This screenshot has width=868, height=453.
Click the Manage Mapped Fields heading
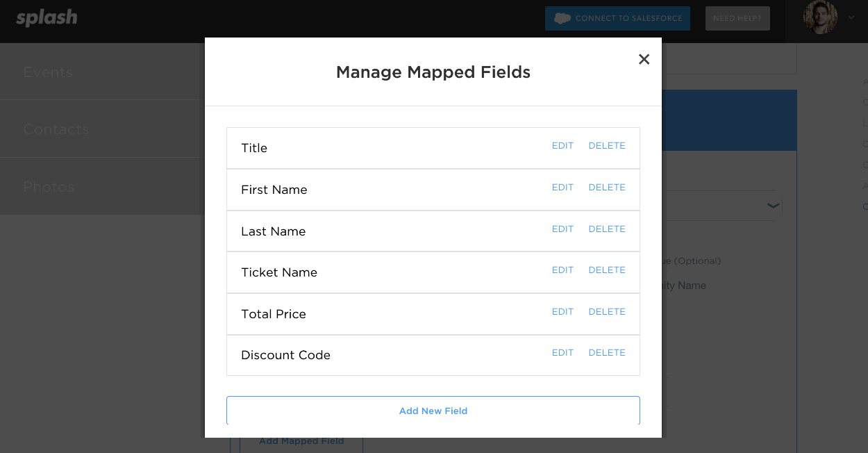433,72
